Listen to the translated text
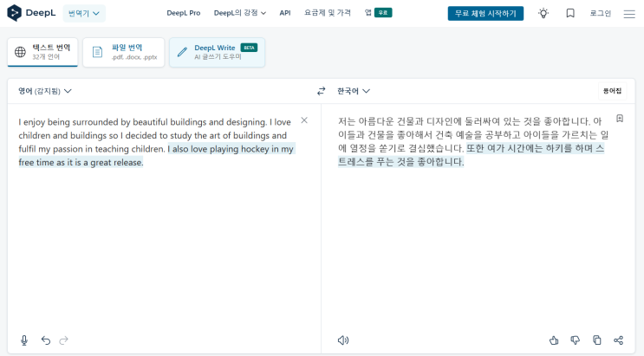 343,340
